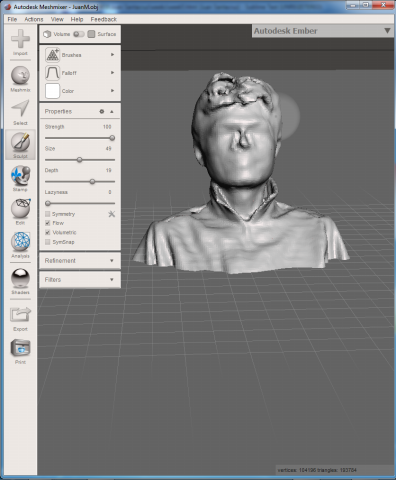Screen dimensions: 396x480
Task: Open the Help menu
Action: click(x=77, y=19)
